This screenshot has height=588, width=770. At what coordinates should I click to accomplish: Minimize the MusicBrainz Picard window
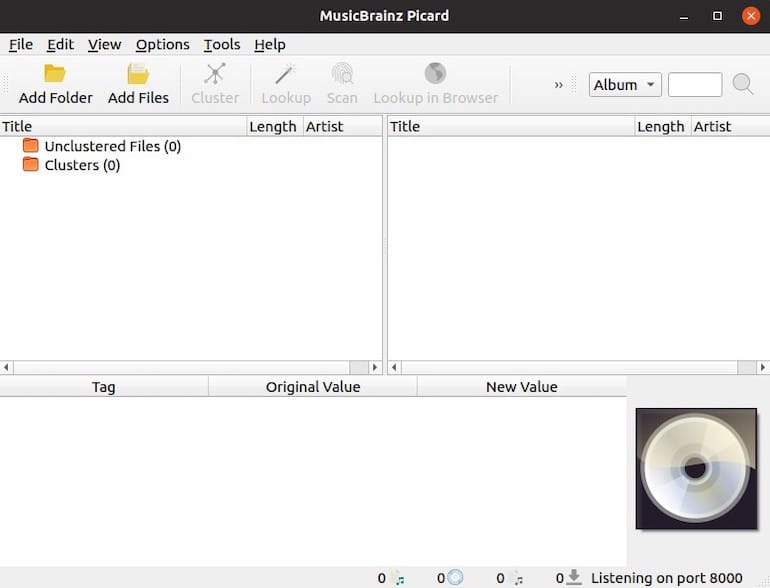click(684, 16)
